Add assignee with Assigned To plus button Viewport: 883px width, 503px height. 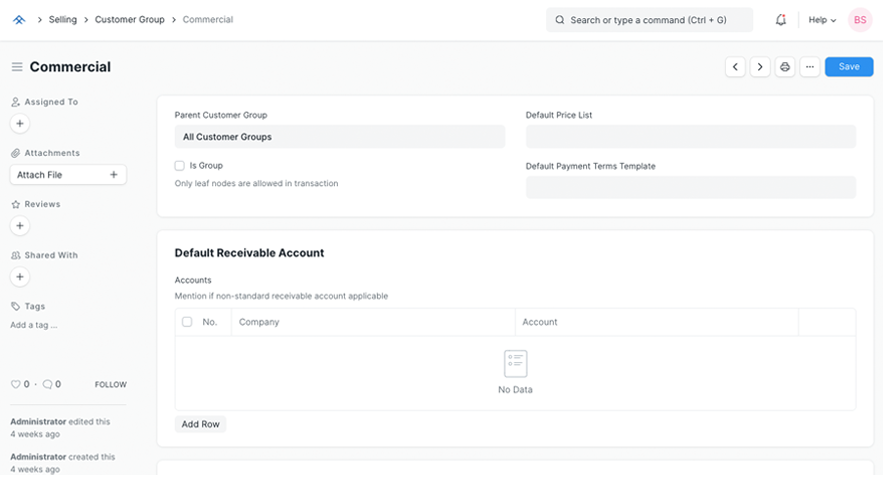[20, 124]
